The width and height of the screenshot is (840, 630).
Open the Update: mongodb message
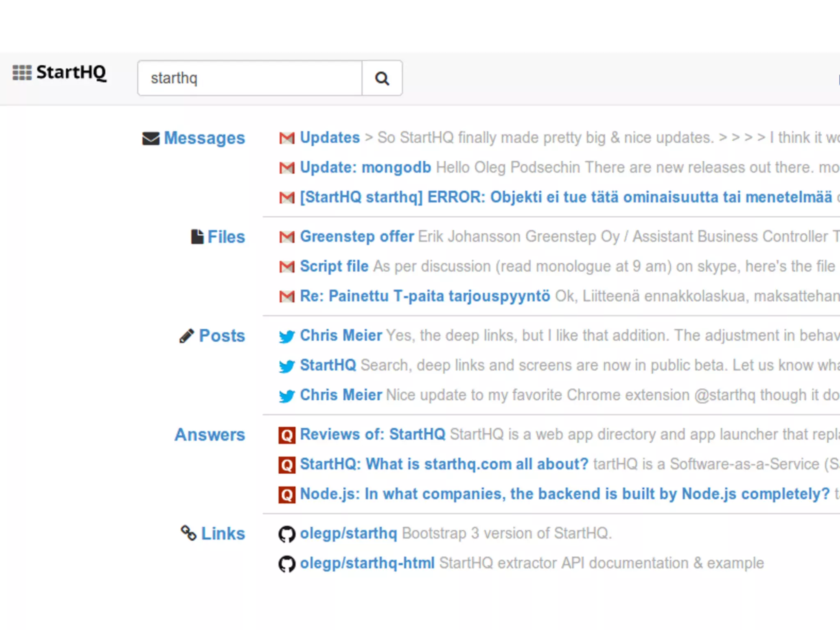365,167
